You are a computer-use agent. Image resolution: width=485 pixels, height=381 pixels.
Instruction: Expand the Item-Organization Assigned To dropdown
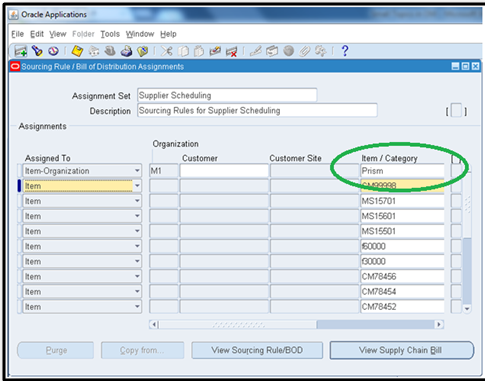[x=137, y=171]
